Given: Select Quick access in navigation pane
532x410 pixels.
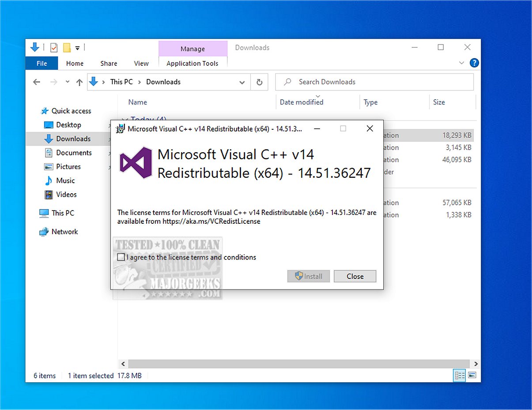Looking at the screenshot, I should (x=71, y=111).
